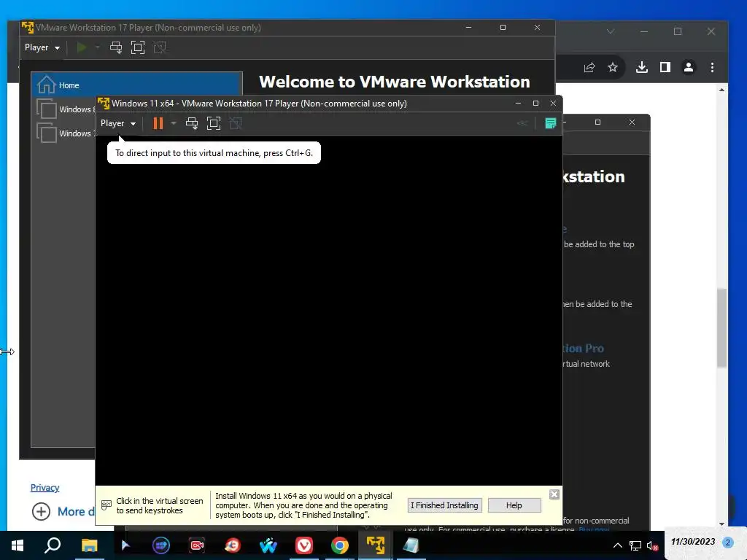
Task: Maximize the third VMware window behind
Action: tap(597, 122)
